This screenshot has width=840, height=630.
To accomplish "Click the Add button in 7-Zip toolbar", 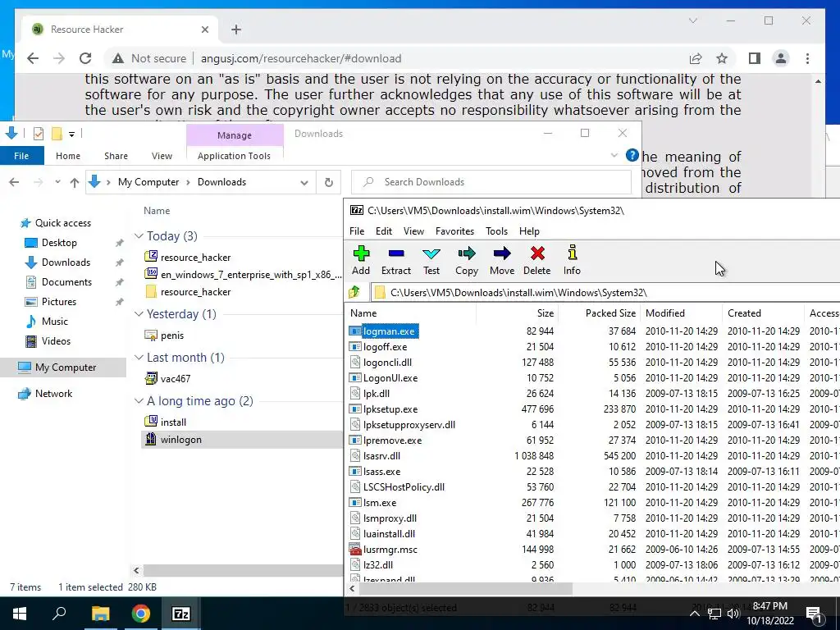I will coord(361,260).
